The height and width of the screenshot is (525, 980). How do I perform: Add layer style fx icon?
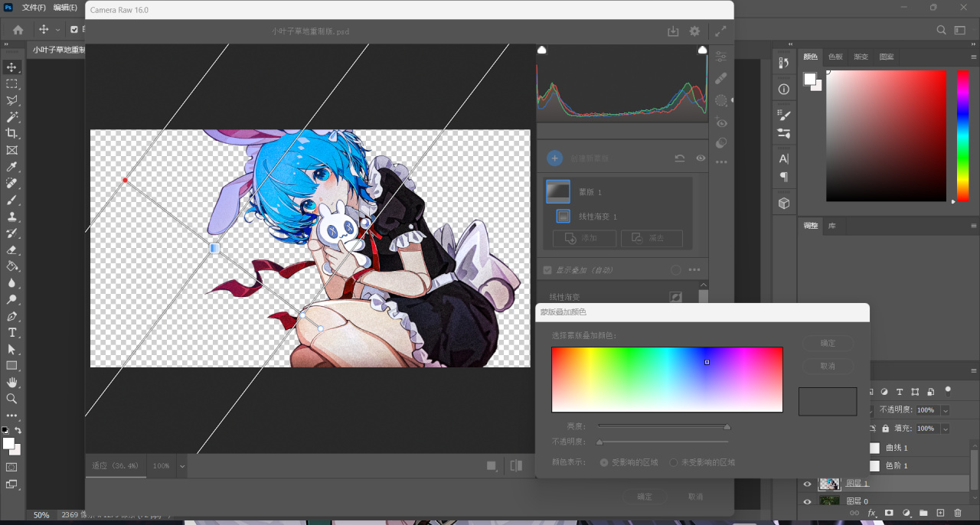871,513
